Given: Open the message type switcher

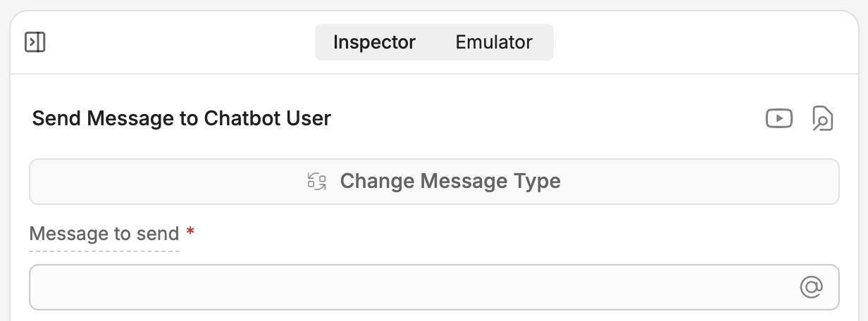Looking at the screenshot, I should [434, 182].
